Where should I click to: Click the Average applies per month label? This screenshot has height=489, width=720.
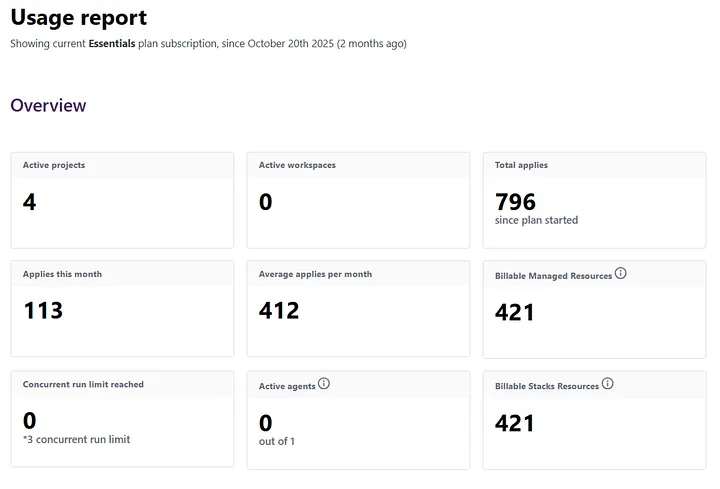[x=315, y=274]
